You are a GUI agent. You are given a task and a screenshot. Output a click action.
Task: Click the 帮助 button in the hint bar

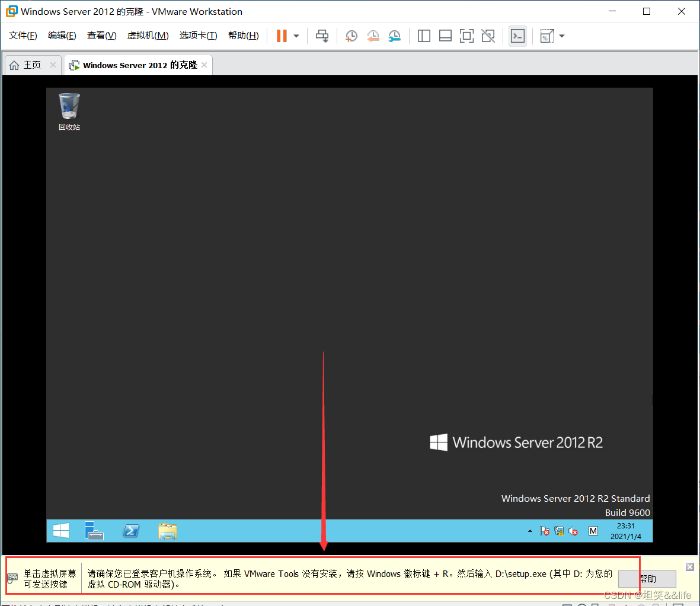click(647, 579)
